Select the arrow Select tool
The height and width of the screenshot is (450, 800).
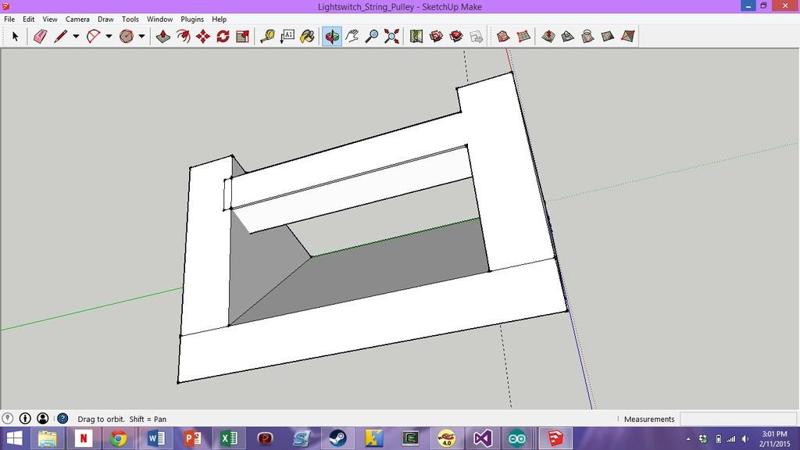click(x=15, y=36)
